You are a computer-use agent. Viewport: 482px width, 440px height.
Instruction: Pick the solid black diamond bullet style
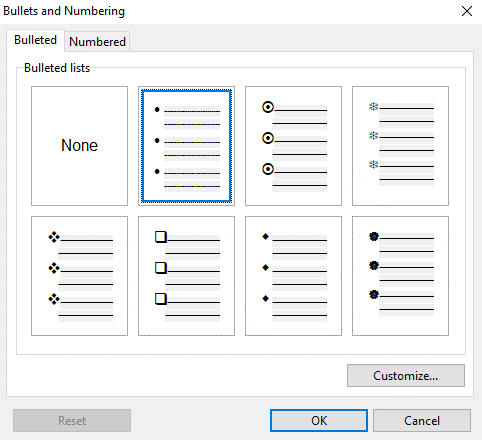coord(293,276)
